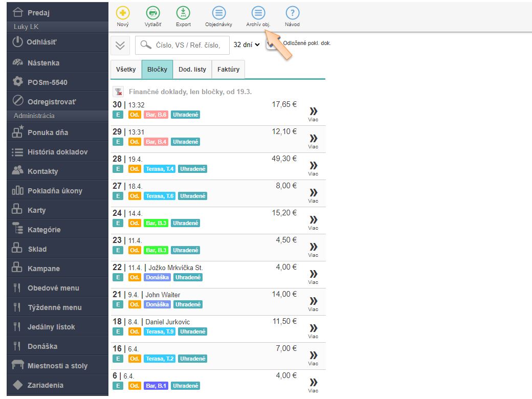Expand the double-chevron filter panel button

tap(120, 46)
